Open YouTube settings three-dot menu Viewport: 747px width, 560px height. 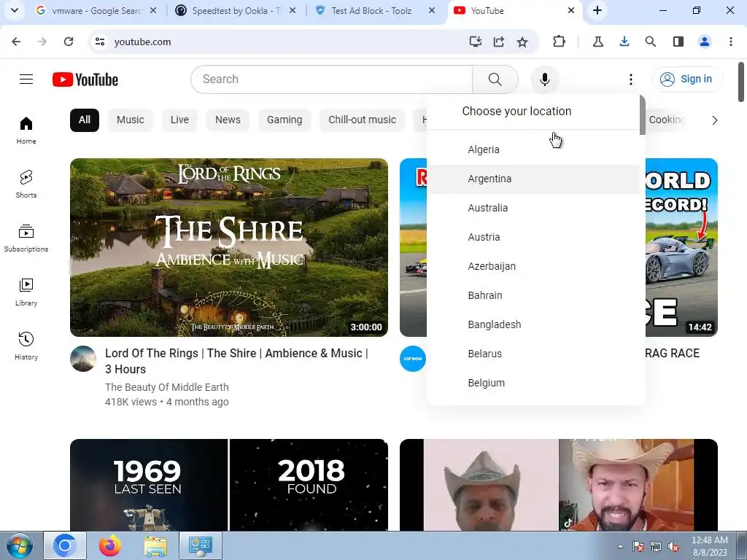[x=631, y=79]
